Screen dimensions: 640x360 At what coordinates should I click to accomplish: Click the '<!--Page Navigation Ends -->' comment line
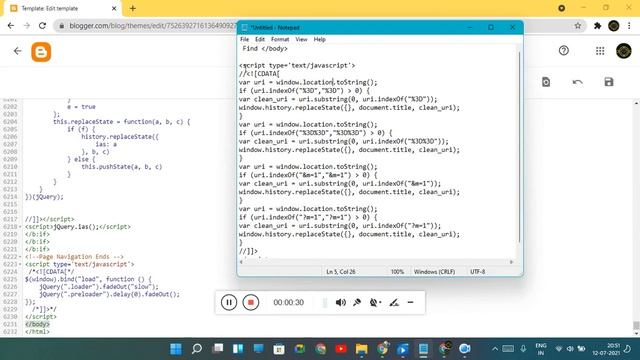(74, 257)
